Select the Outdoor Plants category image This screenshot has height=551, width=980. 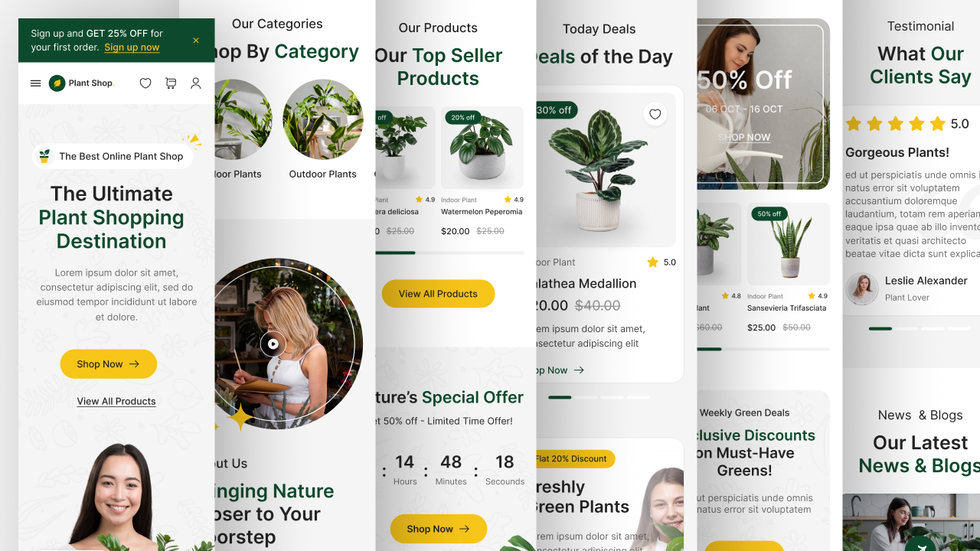pos(323,119)
